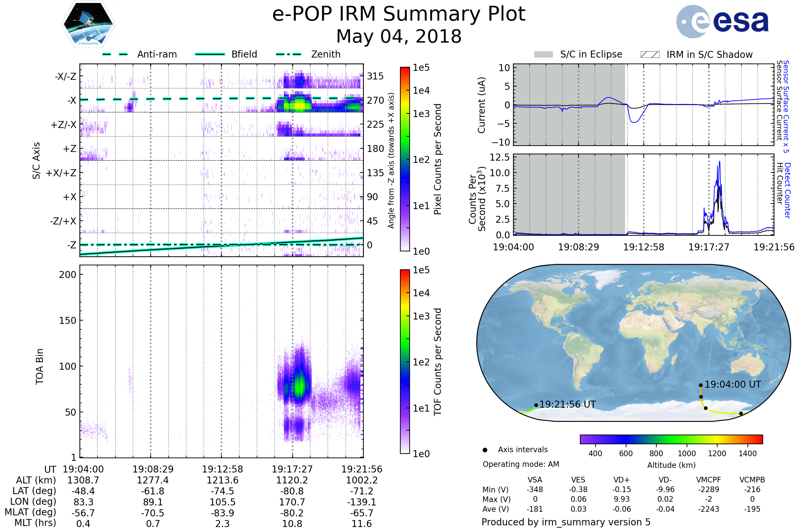Click the Axis intervals black dot marker
This screenshot has width=798, height=532.
[x=485, y=450]
